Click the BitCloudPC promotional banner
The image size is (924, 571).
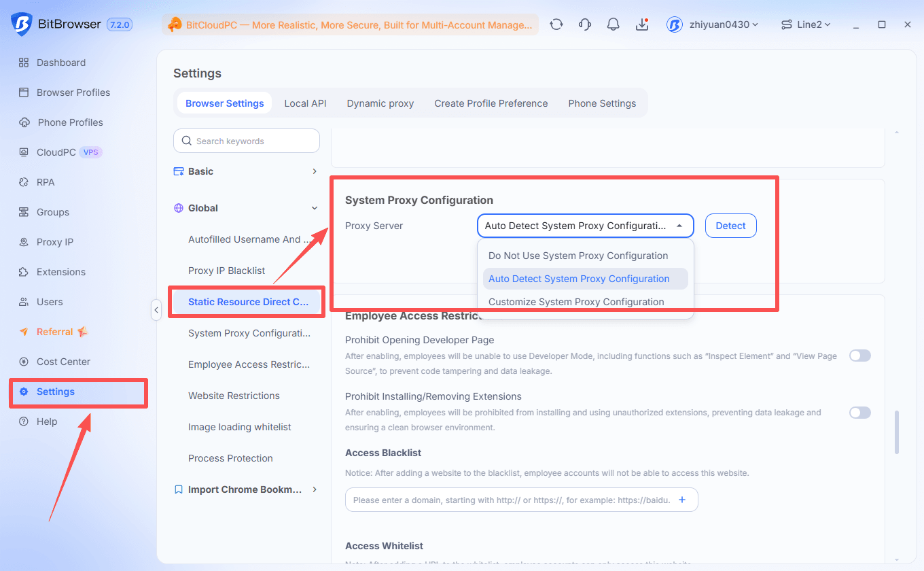coord(350,24)
